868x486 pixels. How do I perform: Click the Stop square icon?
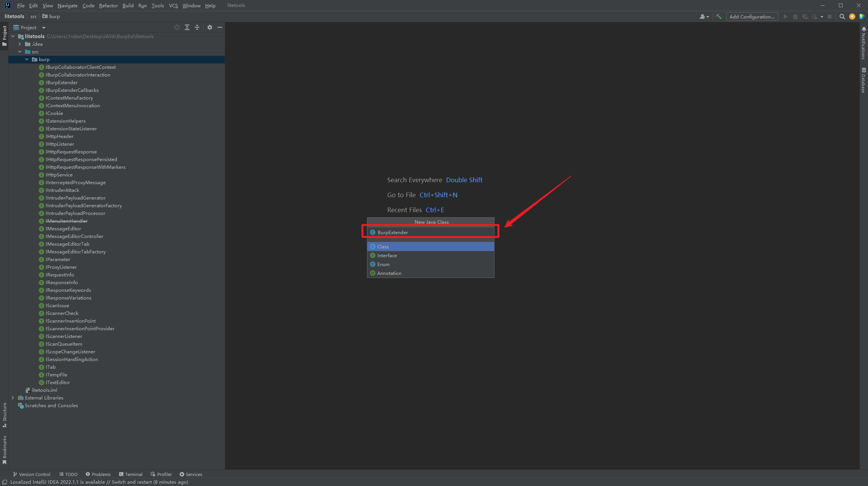coord(830,17)
